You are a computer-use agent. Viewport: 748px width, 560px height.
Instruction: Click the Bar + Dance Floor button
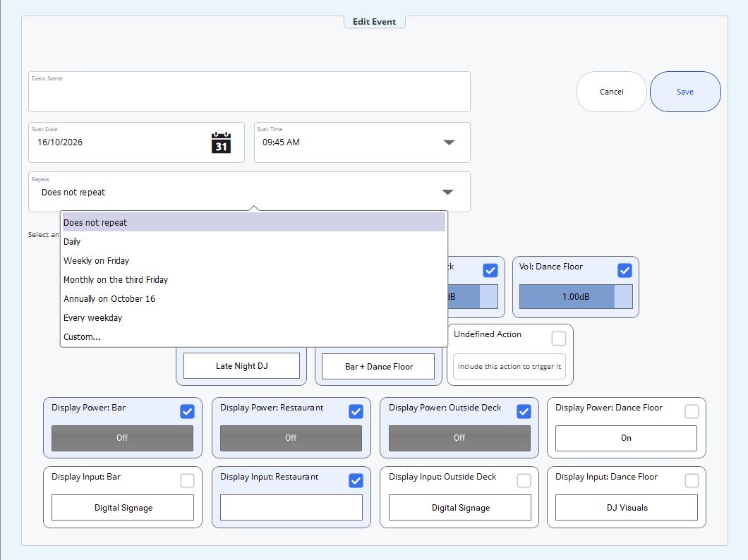click(378, 367)
